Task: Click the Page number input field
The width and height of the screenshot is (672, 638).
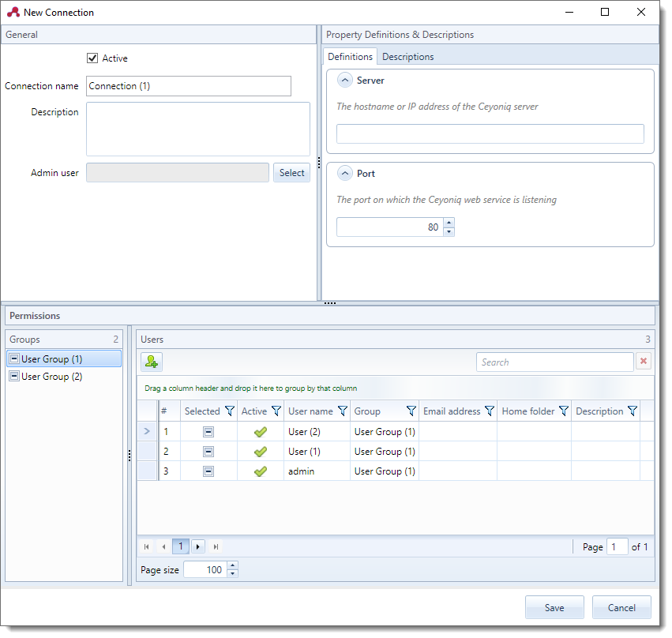Action: point(618,546)
